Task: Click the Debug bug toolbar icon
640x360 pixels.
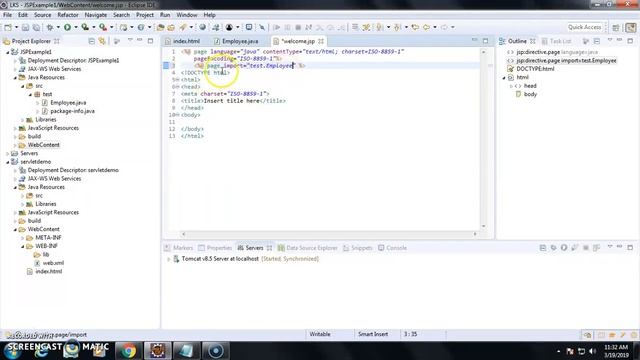Action: [50, 27]
